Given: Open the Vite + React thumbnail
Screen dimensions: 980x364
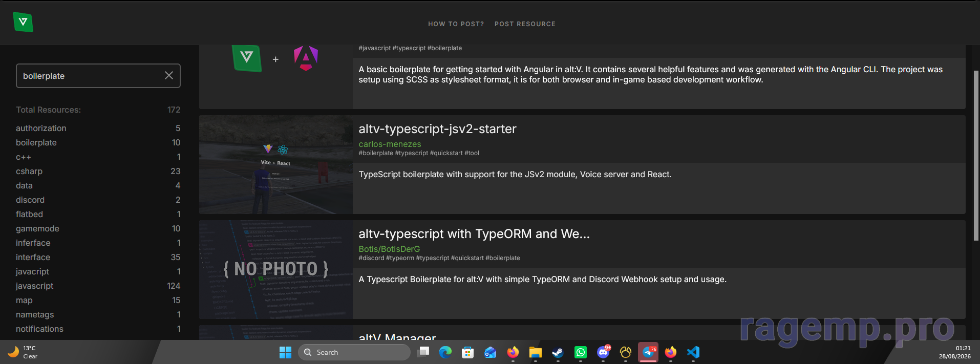Looking at the screenshot, I should point(276,164).
